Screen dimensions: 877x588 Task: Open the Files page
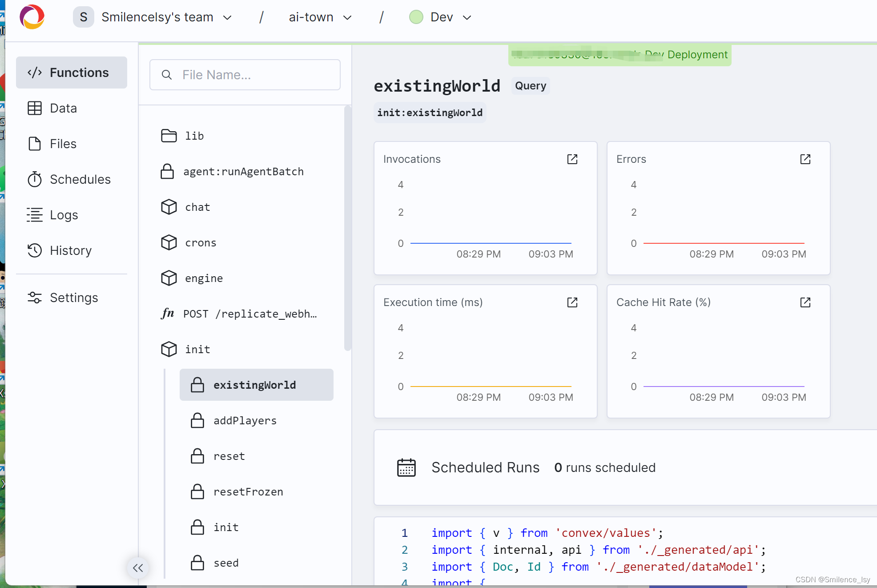click(x=72, y=144)
